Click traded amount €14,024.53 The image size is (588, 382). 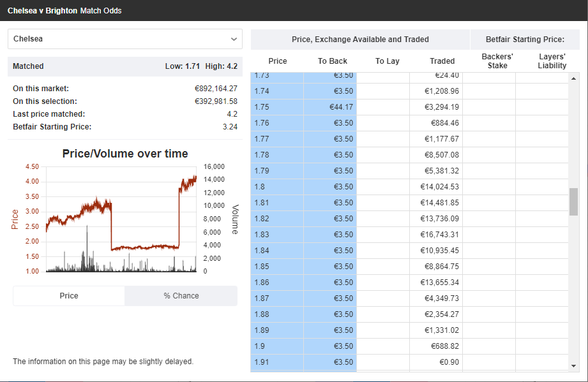(x=439, y=186)
